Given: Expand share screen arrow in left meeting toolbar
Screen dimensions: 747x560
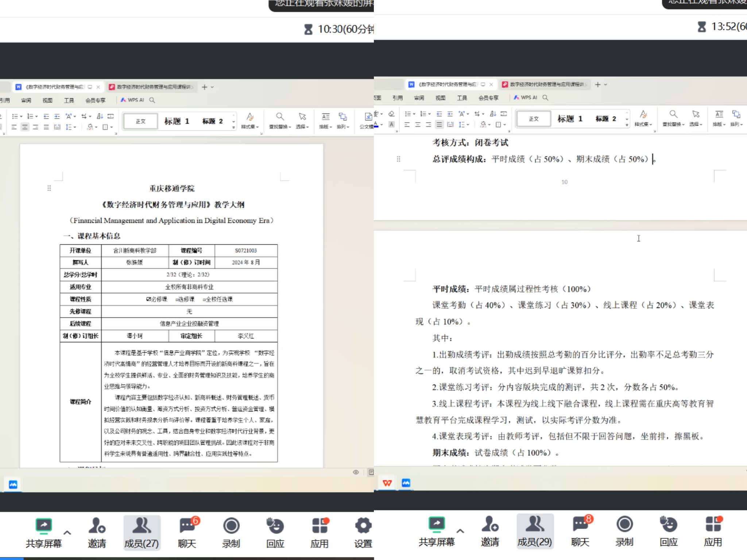Looking at the screenshot, I should (67, 533).
